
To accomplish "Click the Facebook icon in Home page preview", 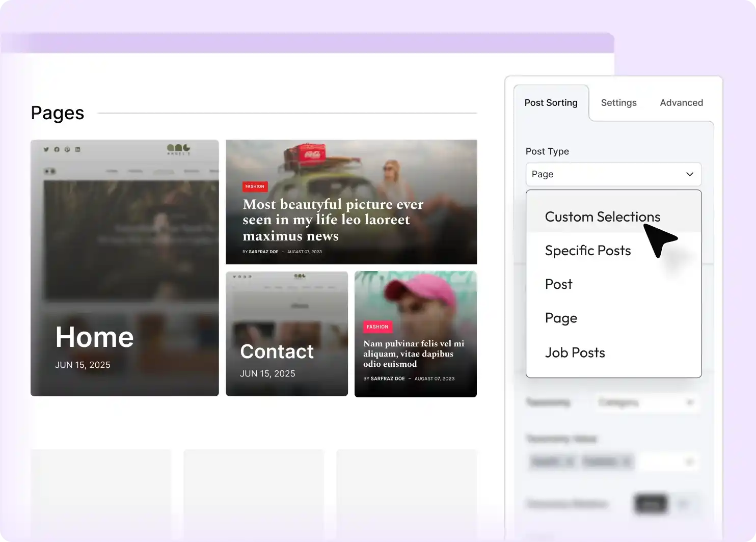I will point(57,149).
